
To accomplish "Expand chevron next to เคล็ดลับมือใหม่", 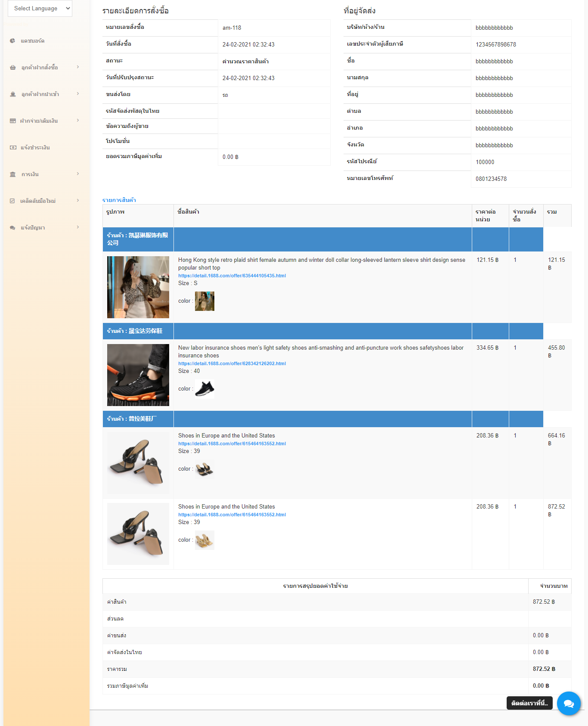I will (78, 200).
